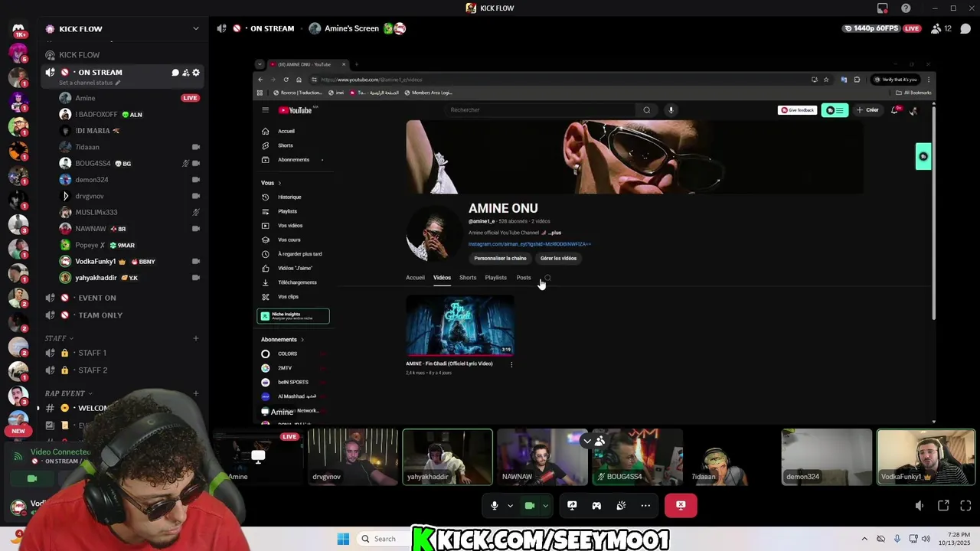980x551 pixels.
Task: Click YouTube search magnifier button
Action: 647,110
